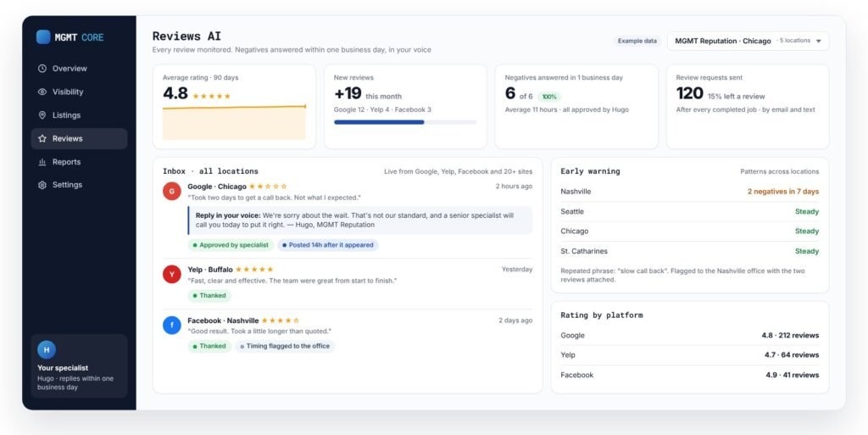Click the Reviews star icon in sidebar
The image size is (868, 435).
pos(42,138)
